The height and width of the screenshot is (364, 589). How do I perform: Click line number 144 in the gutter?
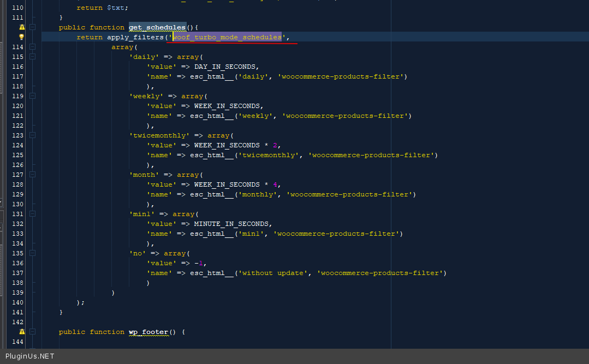pyautogui.click(x=17, y=342)
